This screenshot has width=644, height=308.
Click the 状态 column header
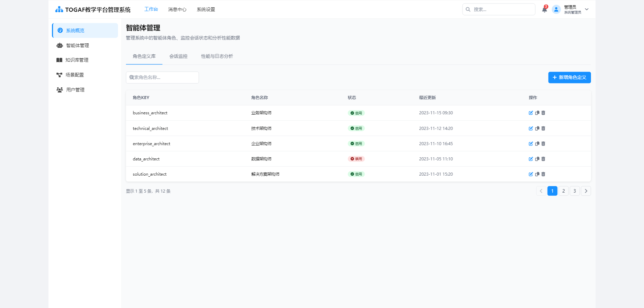pyautogui.click(x=352, y=98)
